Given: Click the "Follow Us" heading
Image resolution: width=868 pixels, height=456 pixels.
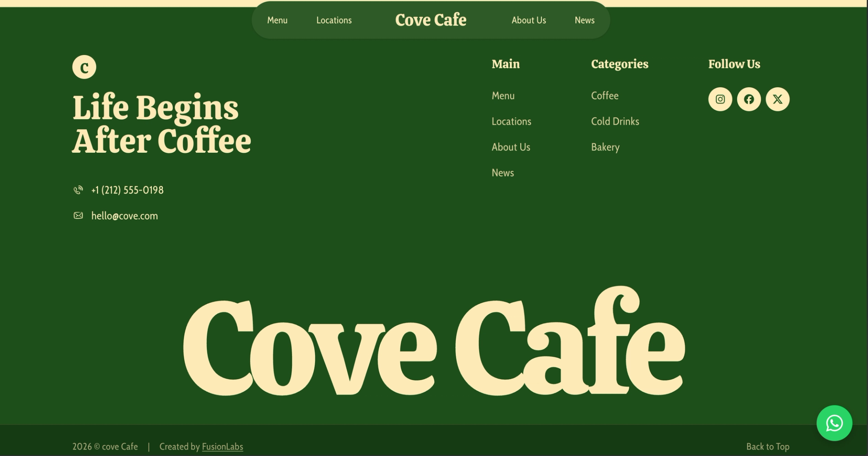Looking at the screenshot, I should [x=734, y=64].
